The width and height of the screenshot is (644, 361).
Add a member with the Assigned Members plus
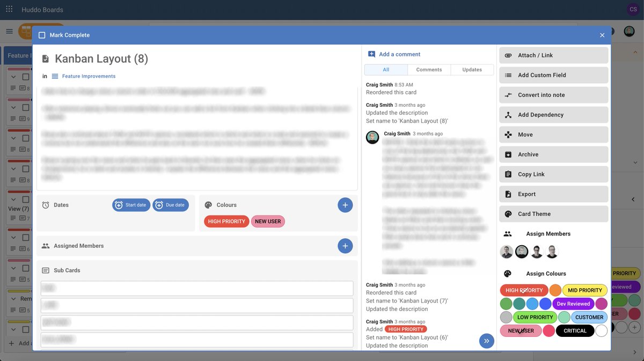click(345, 246)
